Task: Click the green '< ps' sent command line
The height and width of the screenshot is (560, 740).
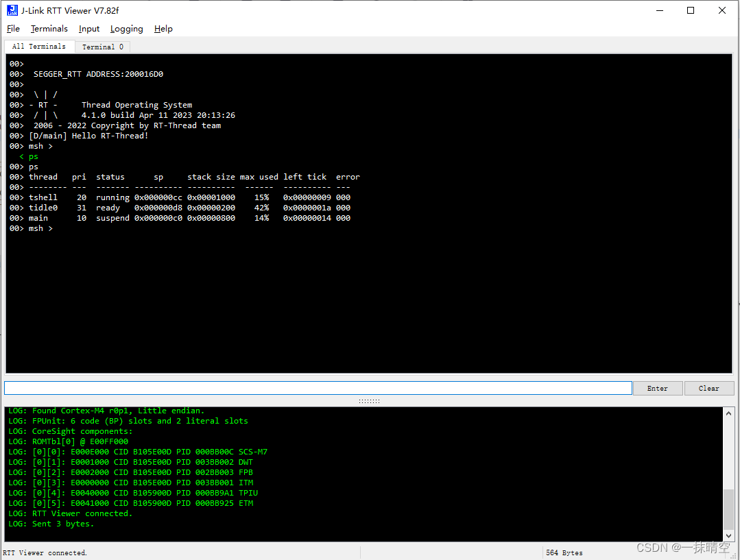Action: [x=29, y=157]
